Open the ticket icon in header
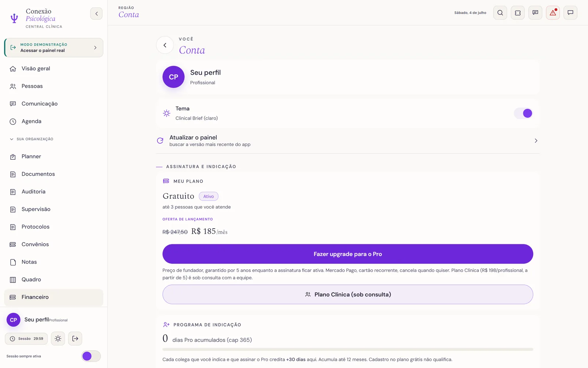Screen dimensions: 588x368 pyautogui.click(x=518, y=13)
